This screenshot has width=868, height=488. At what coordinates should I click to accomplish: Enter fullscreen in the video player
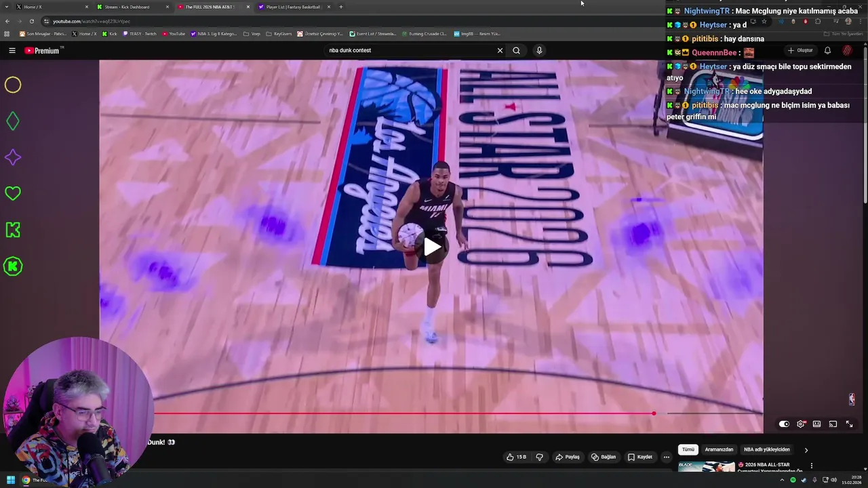(x=849, y=424)
